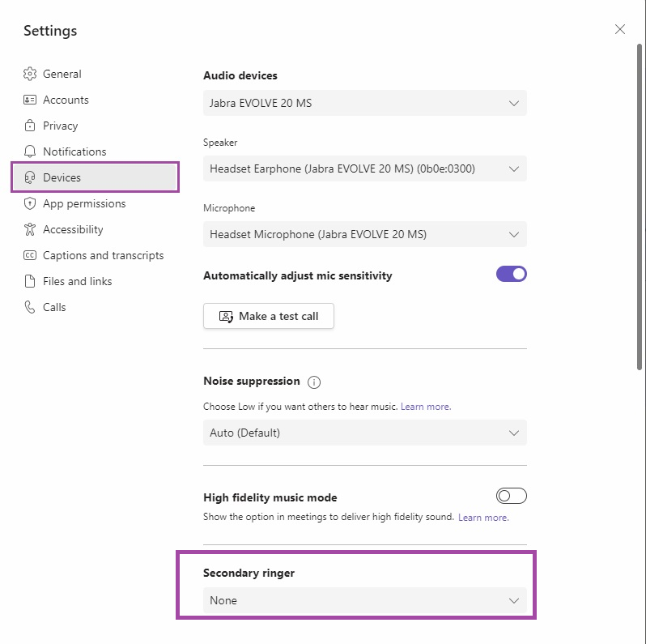Click the Noise suppression info icon
Screen dimensions: 646x644
(x=314, y=382)
